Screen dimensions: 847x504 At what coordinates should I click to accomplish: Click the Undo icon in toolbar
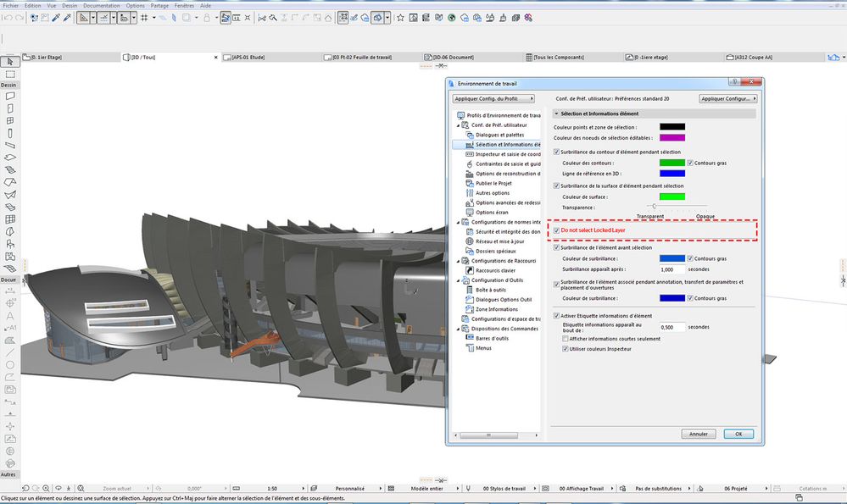(x=8, y=17)
